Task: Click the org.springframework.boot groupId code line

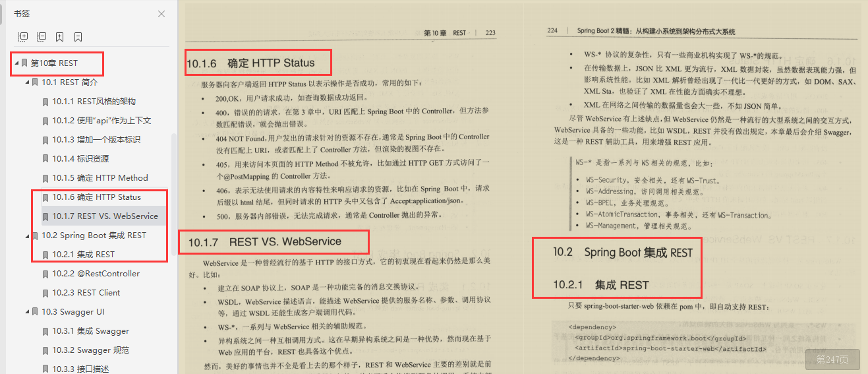Action: [660, 337]
